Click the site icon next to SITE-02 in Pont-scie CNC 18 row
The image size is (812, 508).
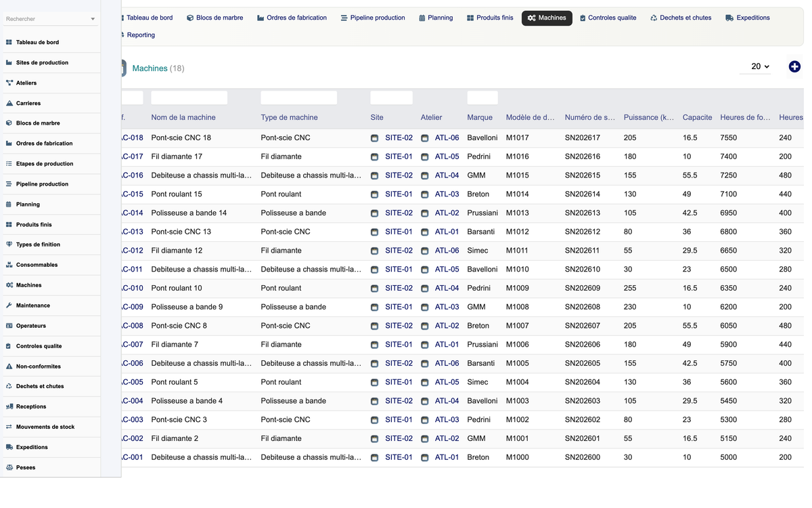click(x=374, y=138)
